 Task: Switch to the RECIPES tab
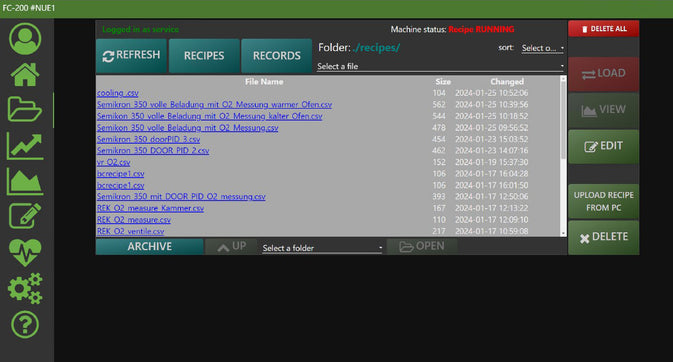point(204,56)
